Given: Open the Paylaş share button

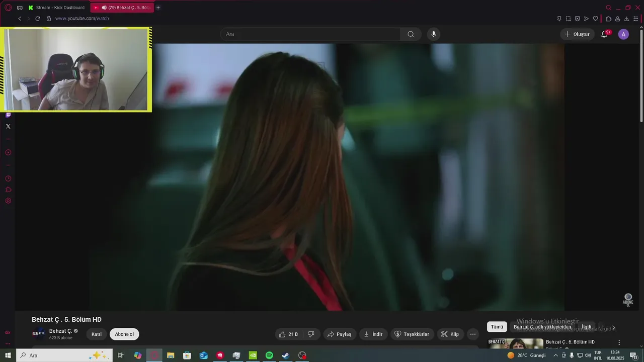Looking at the screenshot, I should click(x=340, y=334).
